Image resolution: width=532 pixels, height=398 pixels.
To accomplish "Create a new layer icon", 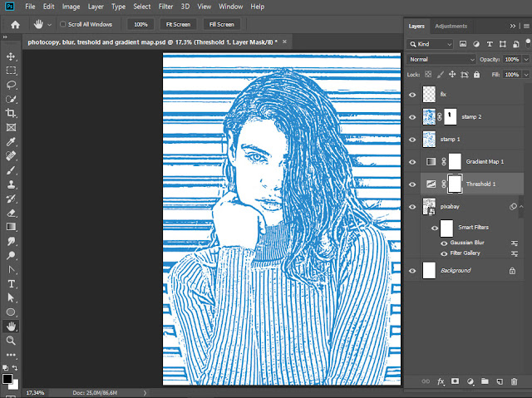I will 500,381.
